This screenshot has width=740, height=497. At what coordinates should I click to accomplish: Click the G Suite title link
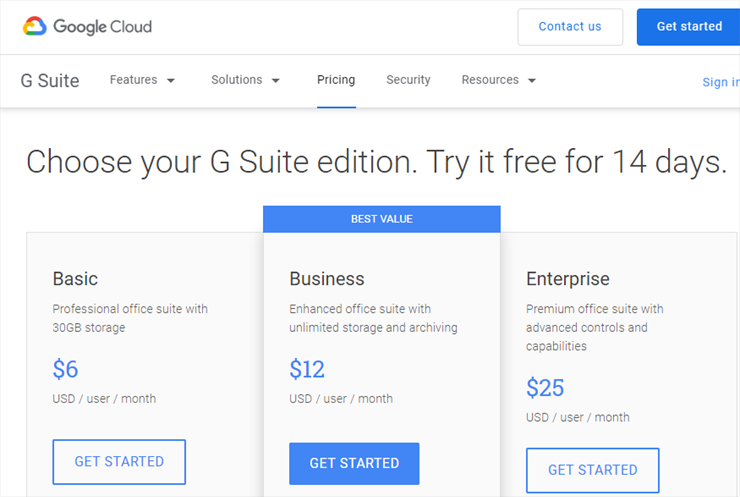coord(50,81)
